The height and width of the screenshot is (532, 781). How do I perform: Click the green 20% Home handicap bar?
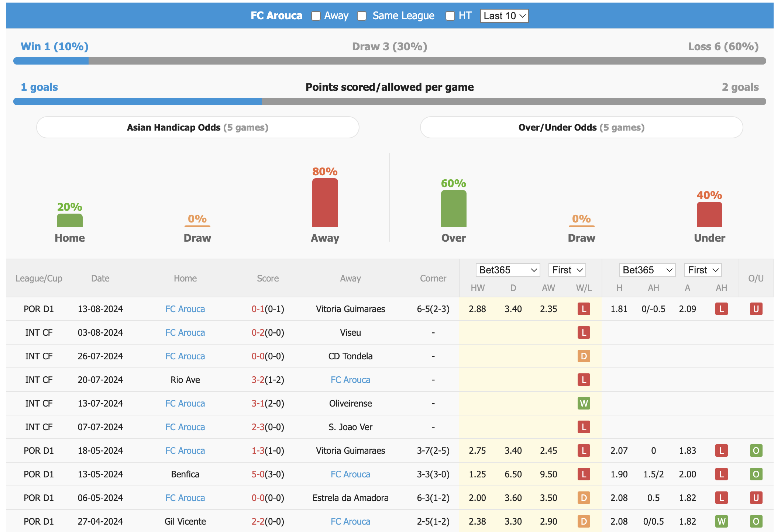tap(70, 220)
